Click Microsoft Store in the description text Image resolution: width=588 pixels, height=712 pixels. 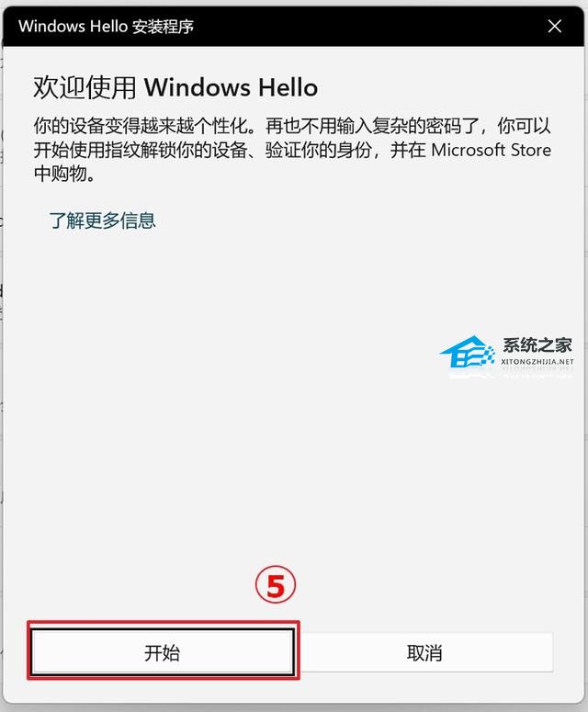click(x=492, y=150)
